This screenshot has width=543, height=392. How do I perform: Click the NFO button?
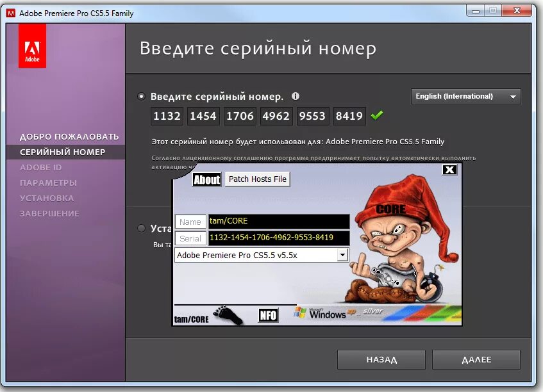tap(269, 315)
